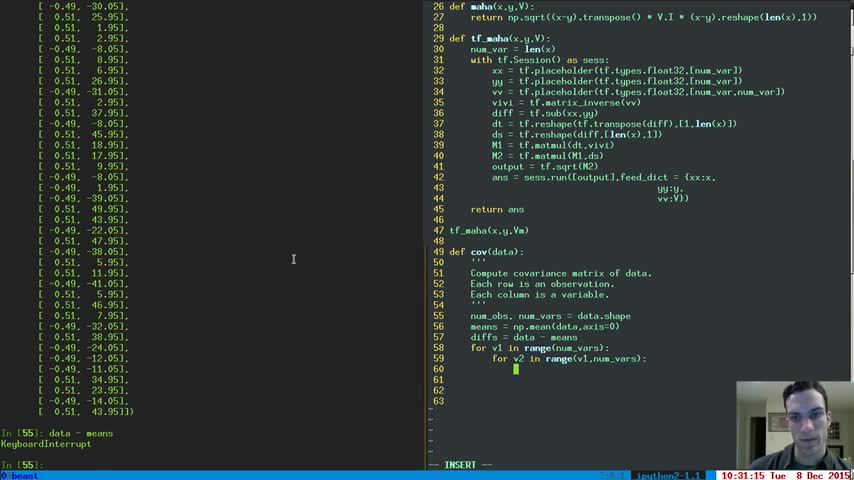Image resolution: width=854 pixels, height=480 pixels.
Task: Click 'diff = tf.sub(xx,yy)' on line 36
Action: click(545, 113)
